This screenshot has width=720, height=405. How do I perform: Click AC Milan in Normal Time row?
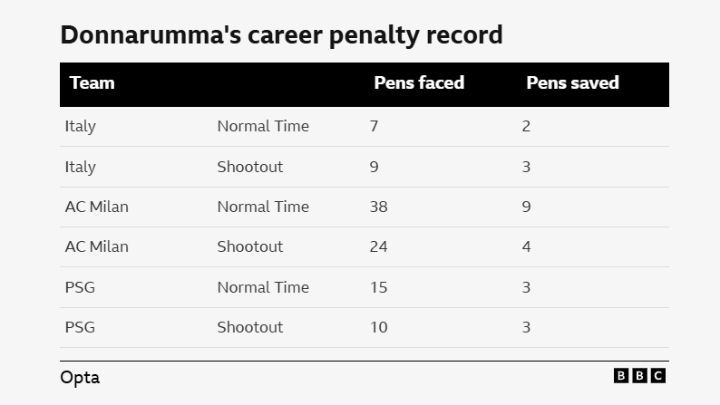click(96, 207)
